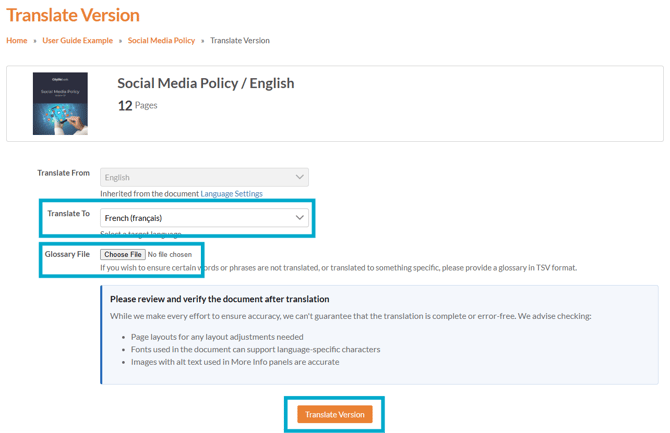This screenshot has height=433, width=670.
Task: Click the Translate Version page heading
Action: pos(73,15)
